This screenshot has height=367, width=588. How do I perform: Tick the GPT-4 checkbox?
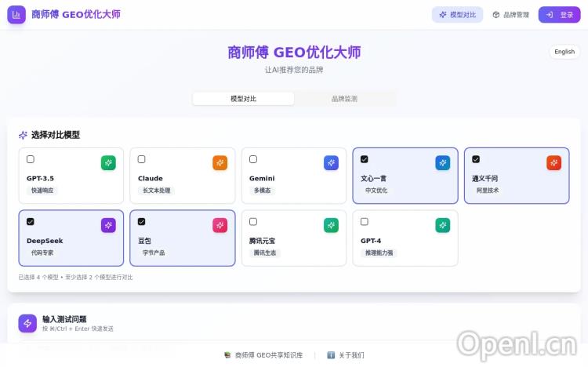[364, 221]
